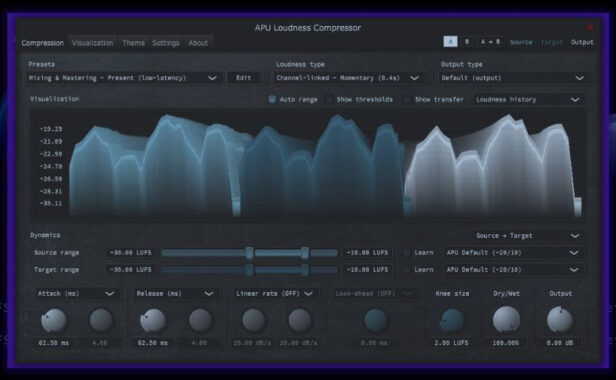The width and height of the screenshot is (616, 380).
Task: Click the 100.00% Dry/Wet value field
Action: pos(506,343)
